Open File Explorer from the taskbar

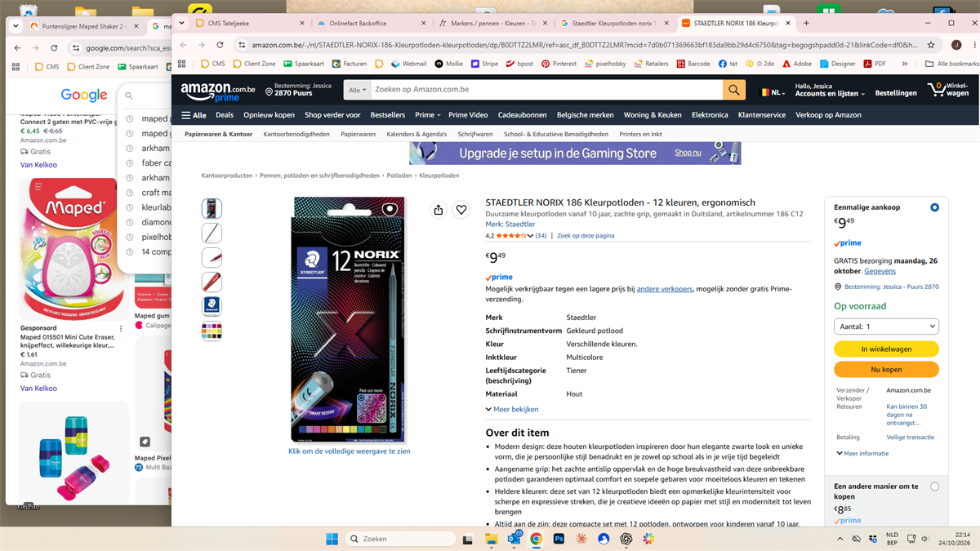pyautogui.click(x=491, y=539)
